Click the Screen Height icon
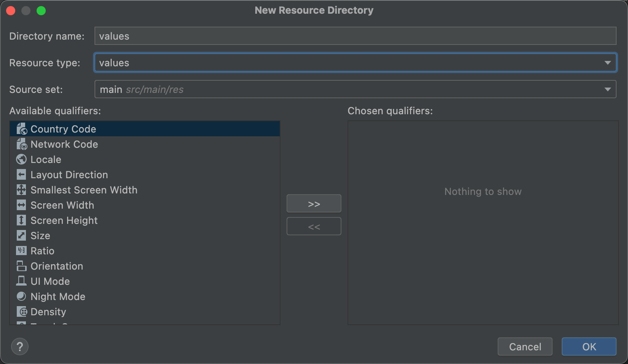This screenshot has width=628, height=364. tap(21, 220)
